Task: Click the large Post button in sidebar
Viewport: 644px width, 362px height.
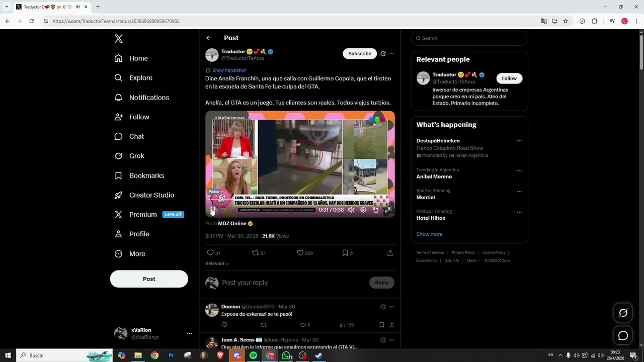Action: click(149, 279)
